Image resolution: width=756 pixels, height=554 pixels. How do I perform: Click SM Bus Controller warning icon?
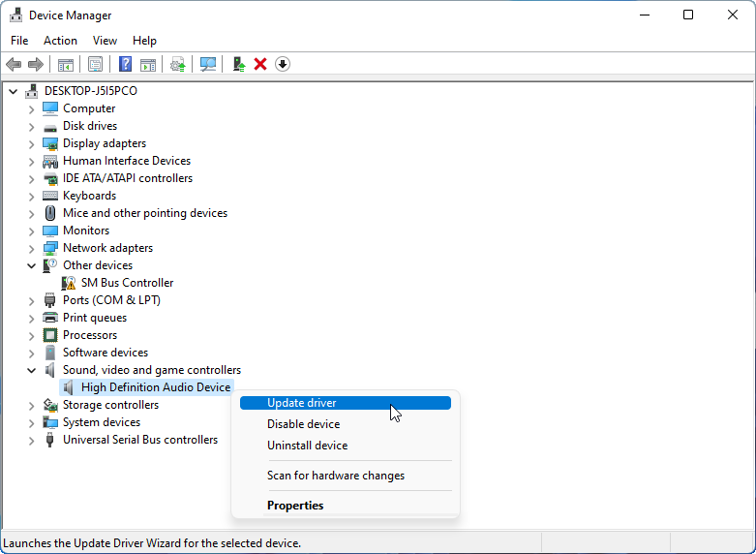[69, 283]
